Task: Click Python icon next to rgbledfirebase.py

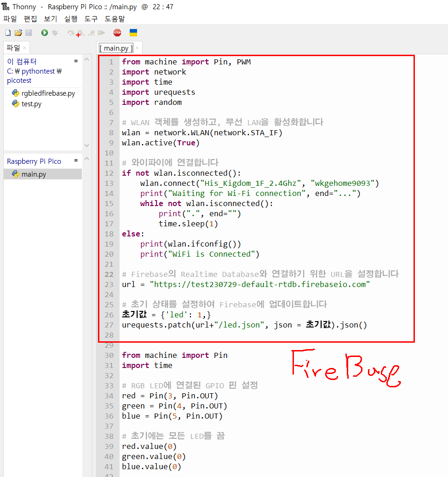Action: pyautogui.click(x=16, y=93)
